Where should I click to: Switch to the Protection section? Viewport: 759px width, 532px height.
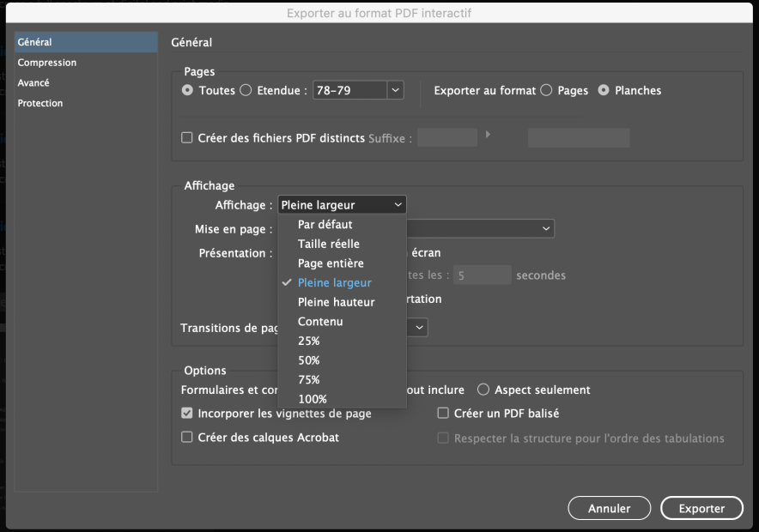click(x=40, y=103)
